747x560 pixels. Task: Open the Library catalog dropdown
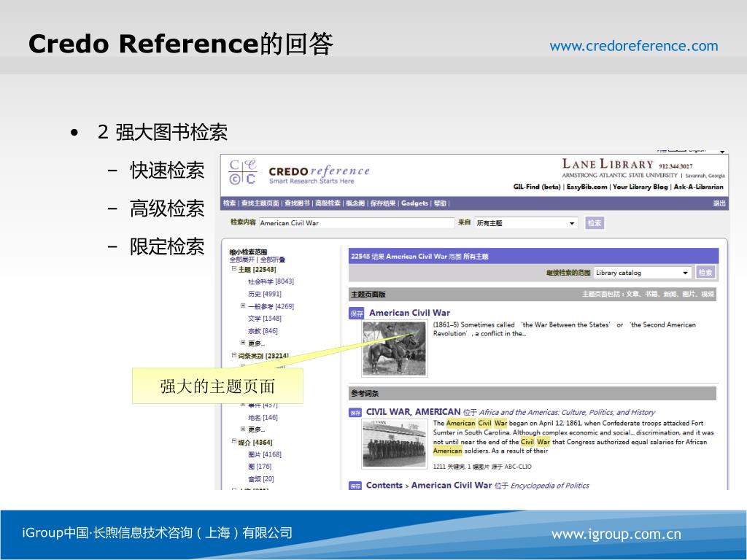click(642, 273)
